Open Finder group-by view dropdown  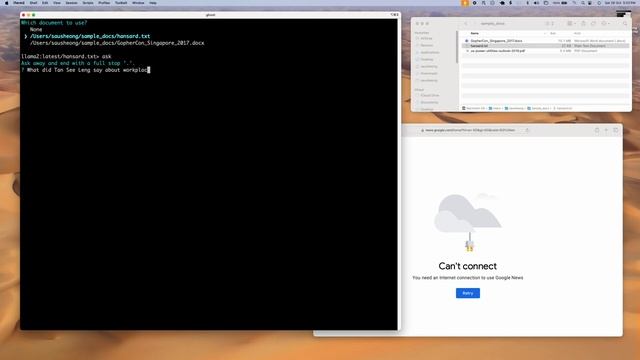(571, 24)
